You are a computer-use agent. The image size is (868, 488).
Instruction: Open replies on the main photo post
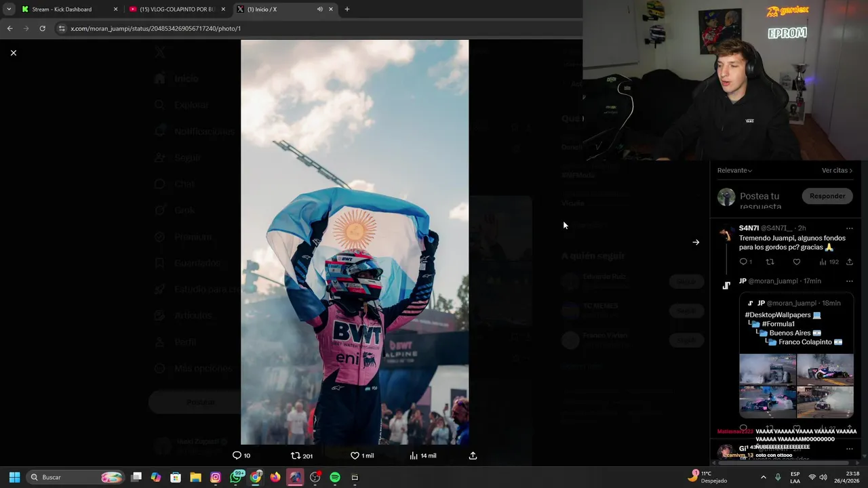241,455
